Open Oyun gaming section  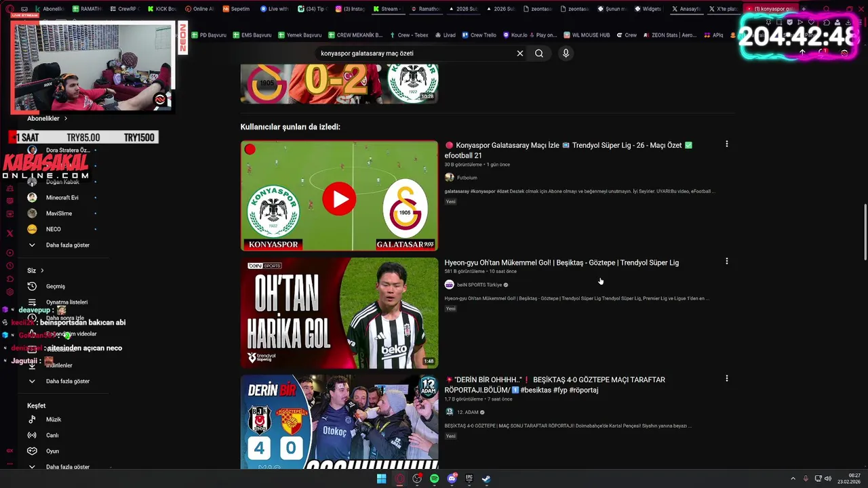tap(52, 451)
